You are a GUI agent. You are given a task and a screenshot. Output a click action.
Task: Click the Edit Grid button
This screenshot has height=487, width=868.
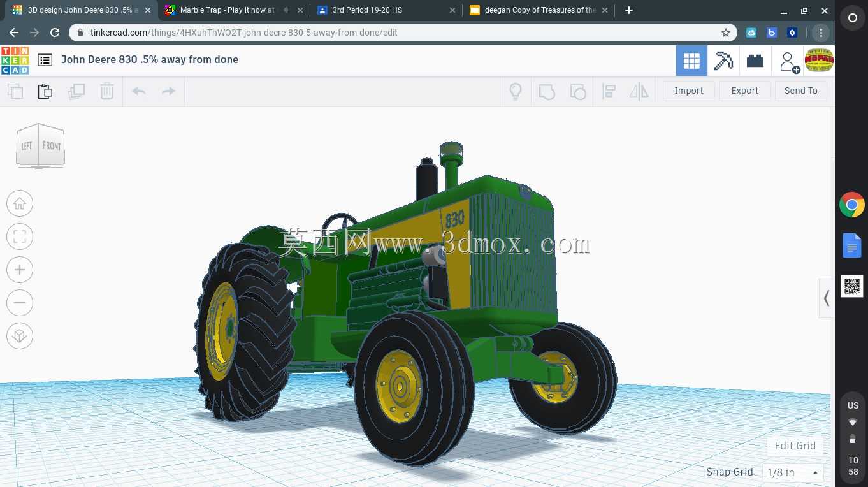point(795,446)
